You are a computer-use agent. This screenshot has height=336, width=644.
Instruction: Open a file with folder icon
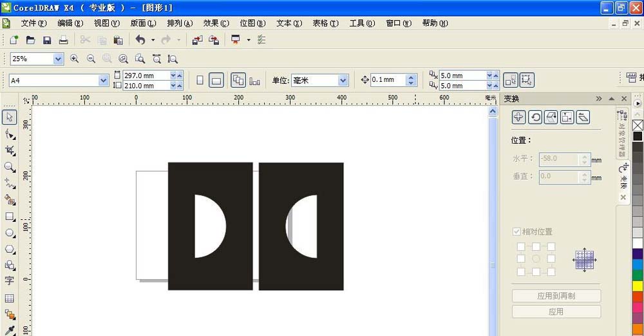[x=30, y=40]
